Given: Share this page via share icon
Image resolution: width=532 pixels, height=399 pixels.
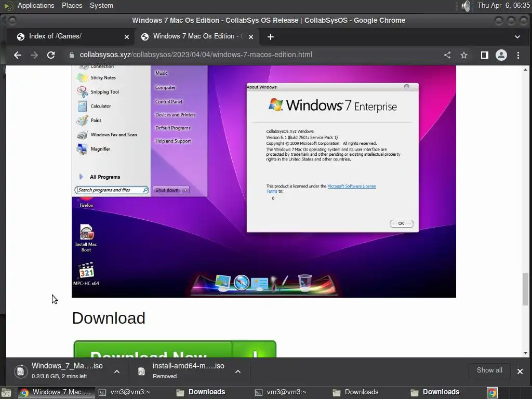Looking at the screenshot, I should tap(447, 55).
